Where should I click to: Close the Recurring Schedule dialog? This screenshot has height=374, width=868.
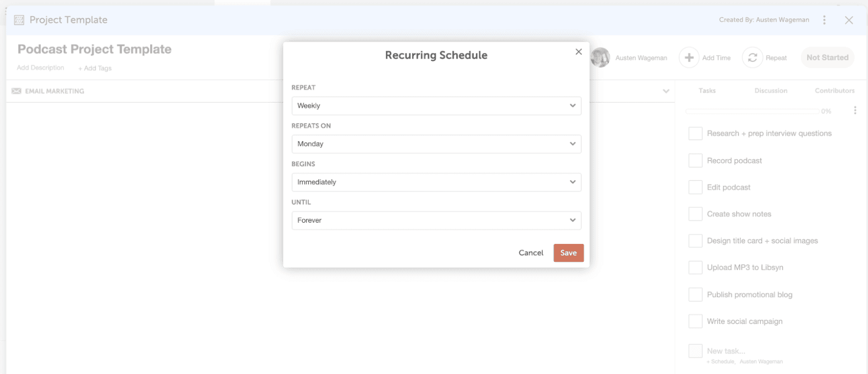579,52
